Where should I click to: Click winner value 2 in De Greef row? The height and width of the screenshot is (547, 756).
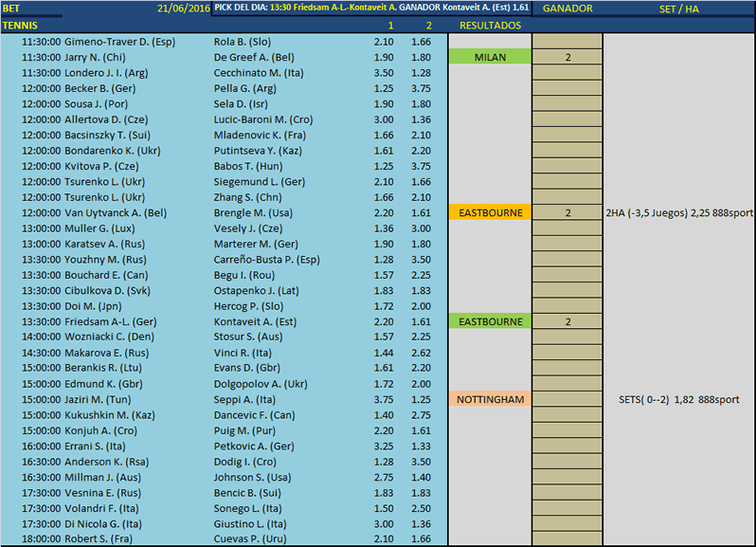(x=567, y=57)
